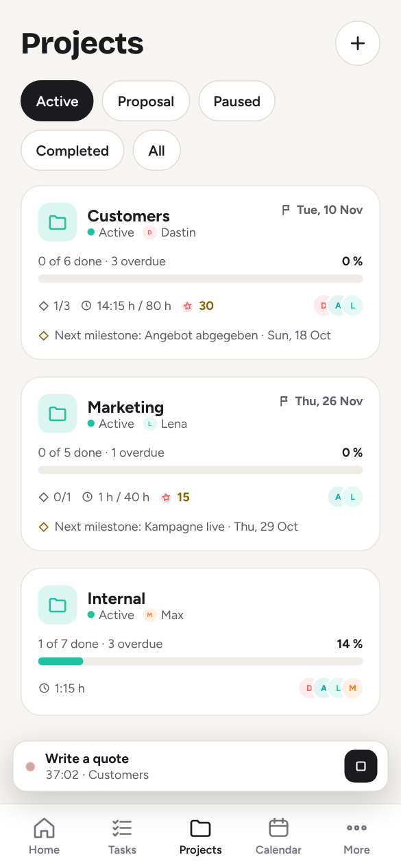
Task: Stop the running timer for Write a quote
Action: pyautogui.click(x=361, y=767)
